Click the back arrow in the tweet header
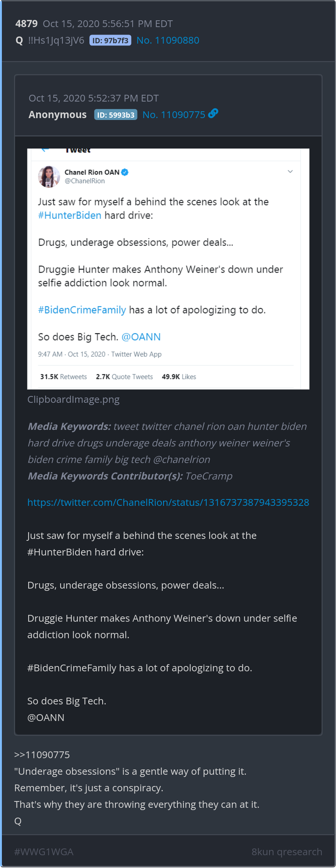Screen dimensions: 336x868 pyautogui.click(x=45, y=150)
